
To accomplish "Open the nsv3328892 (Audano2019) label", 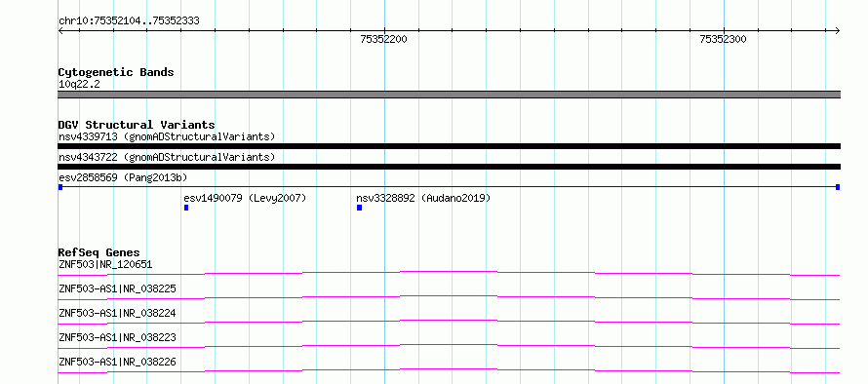I will tap(423, 198).
